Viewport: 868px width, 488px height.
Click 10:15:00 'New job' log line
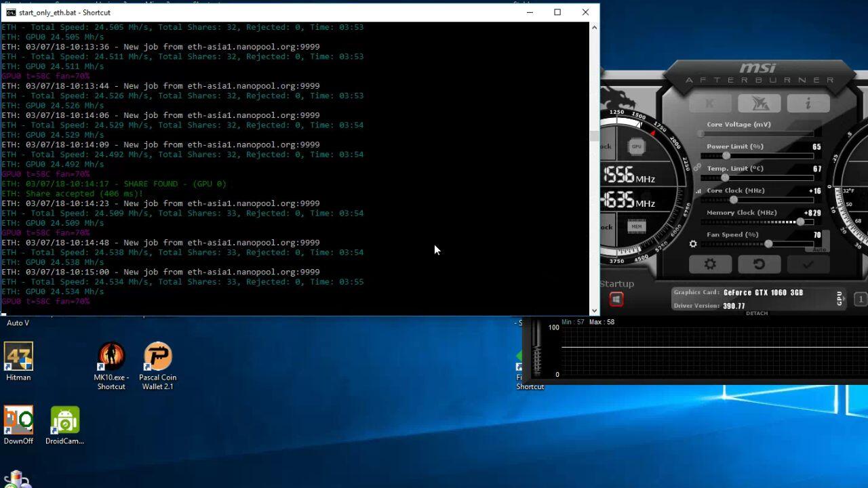point(161,272)
